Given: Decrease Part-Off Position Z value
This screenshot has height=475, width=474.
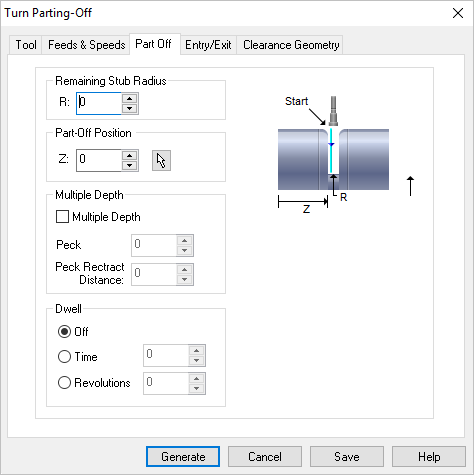Looking at the screenshot, I should coord(130,165).
